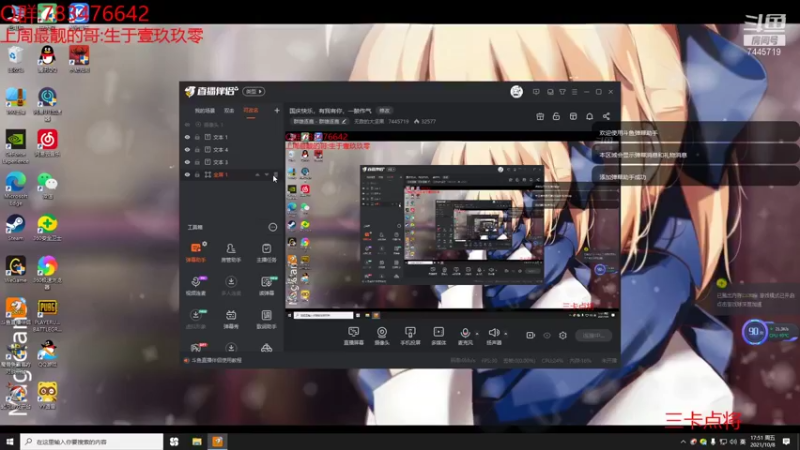Screen dimensions: 800x450
Task: Open the 弹幕秀 tool
Action: click(x=231, y=319)
